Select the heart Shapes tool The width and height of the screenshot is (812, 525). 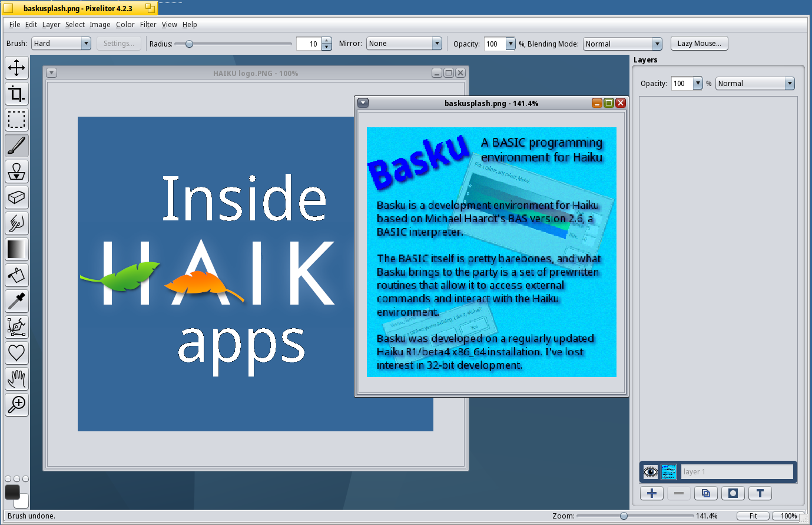(16, 353)
